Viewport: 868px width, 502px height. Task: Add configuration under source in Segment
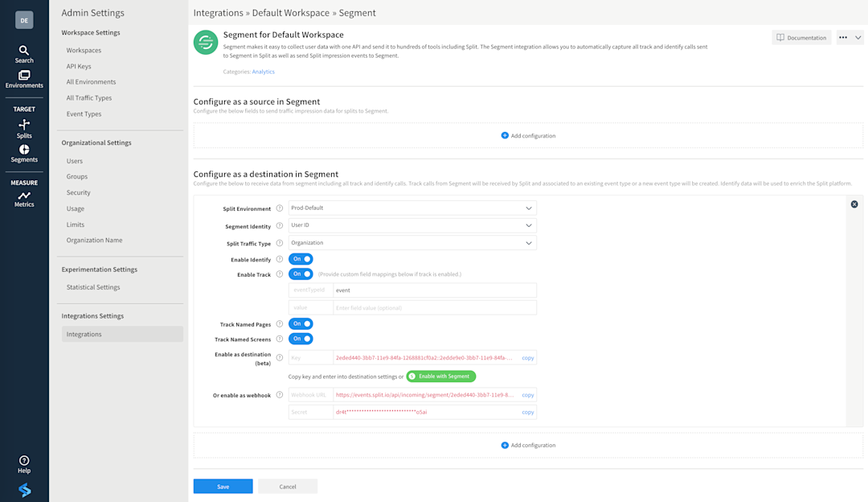tap(528, 136)
